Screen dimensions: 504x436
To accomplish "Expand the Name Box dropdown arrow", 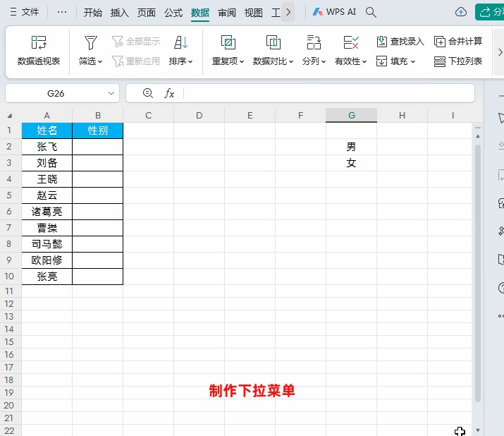I will click(112, 93).
